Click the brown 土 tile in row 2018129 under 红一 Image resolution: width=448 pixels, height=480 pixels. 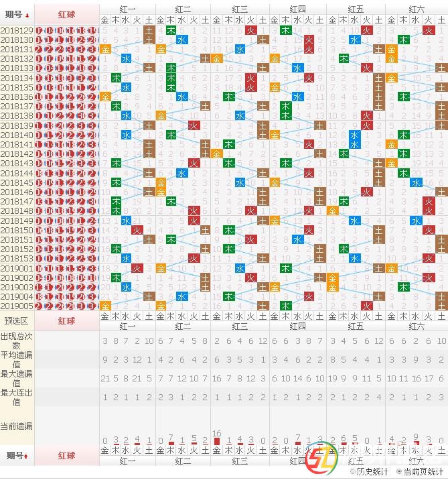149,31
